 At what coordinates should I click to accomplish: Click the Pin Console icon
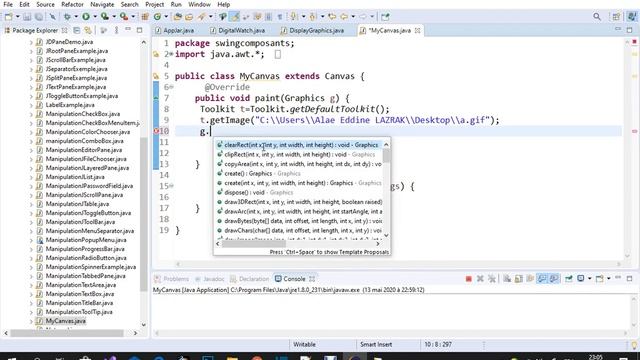pyautogui.click(x=569, y=279)
